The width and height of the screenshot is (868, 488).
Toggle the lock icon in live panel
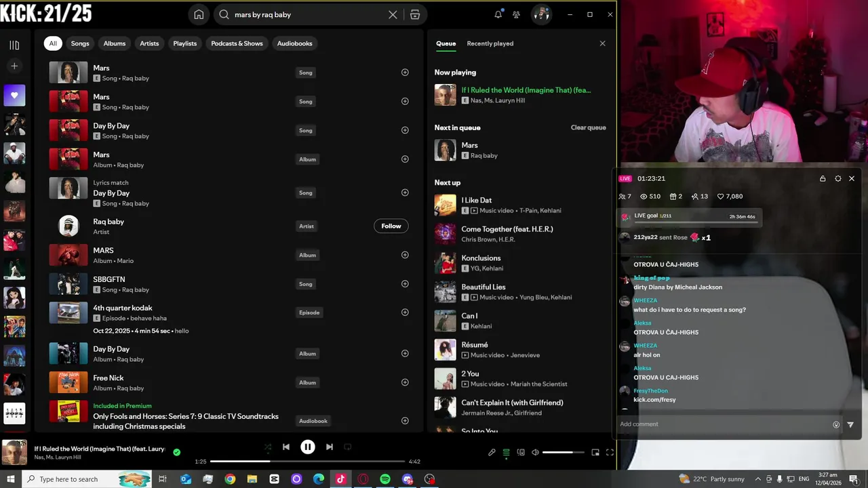[823, 178]
